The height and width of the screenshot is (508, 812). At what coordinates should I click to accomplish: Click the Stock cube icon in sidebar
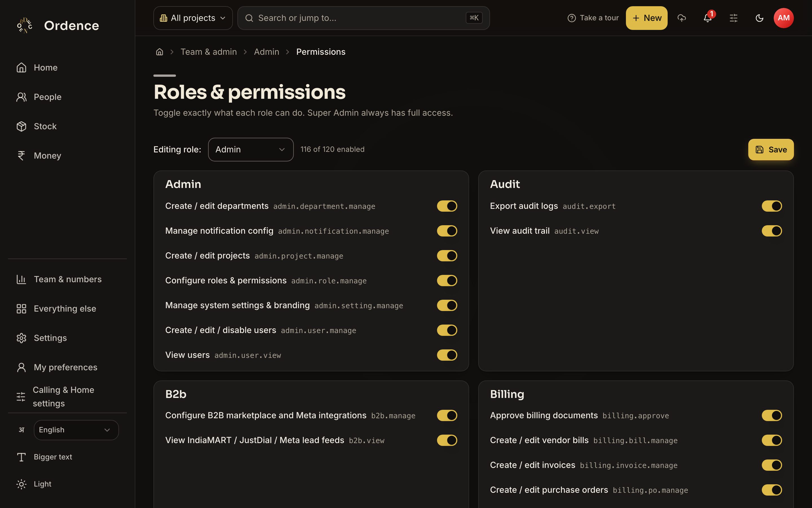pos(21,126)
